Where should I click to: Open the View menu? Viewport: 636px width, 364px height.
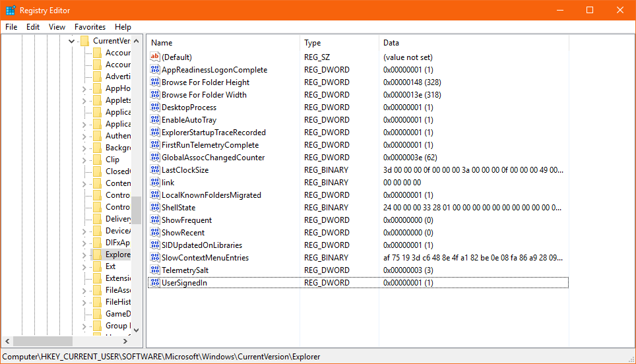pos(57,27)
